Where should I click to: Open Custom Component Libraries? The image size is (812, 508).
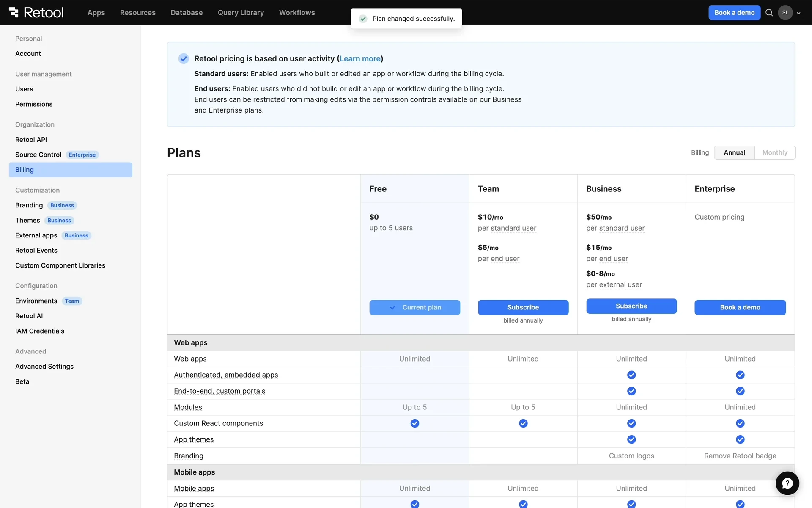tap(60, 265)
